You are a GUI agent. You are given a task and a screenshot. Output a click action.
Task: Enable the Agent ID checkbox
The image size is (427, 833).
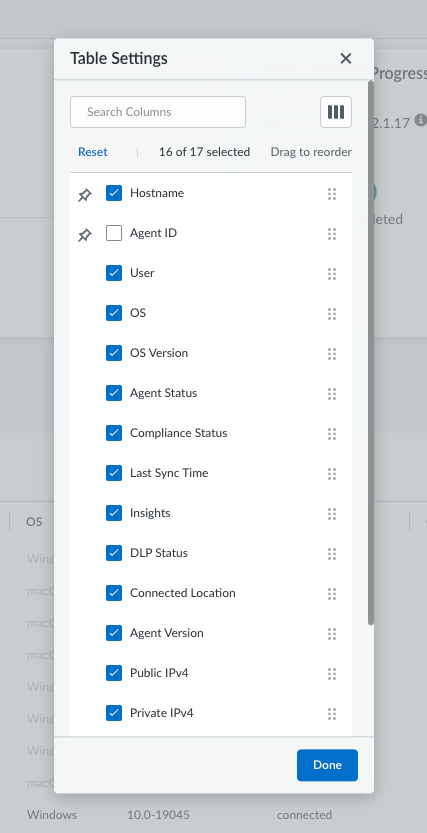114,233
